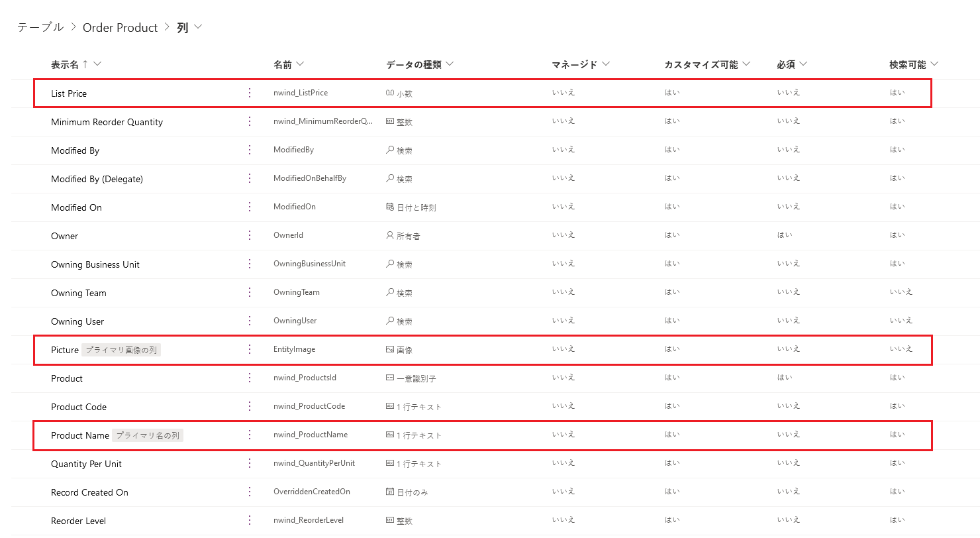Click the unique identifier icon in Product row
Image resolution: width=980 pixels, height=538 pixels.
click(x=390, y=378)
